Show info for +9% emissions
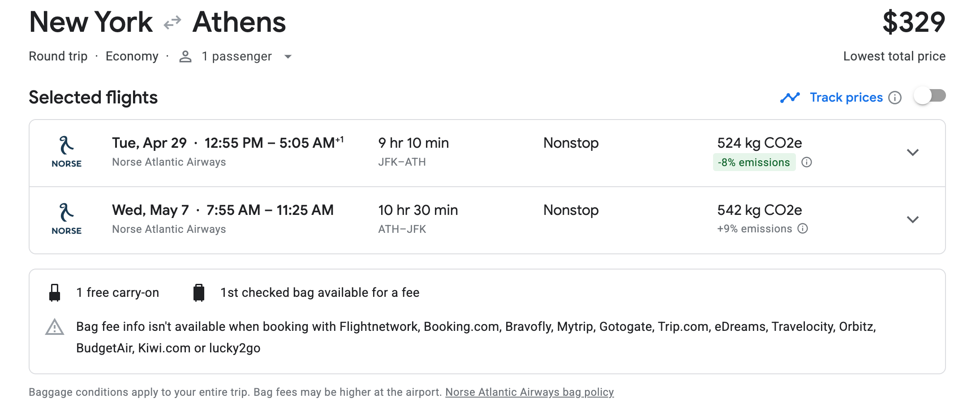Image resolution: width=980 pixels, height=411 pixels. point(803,229)
